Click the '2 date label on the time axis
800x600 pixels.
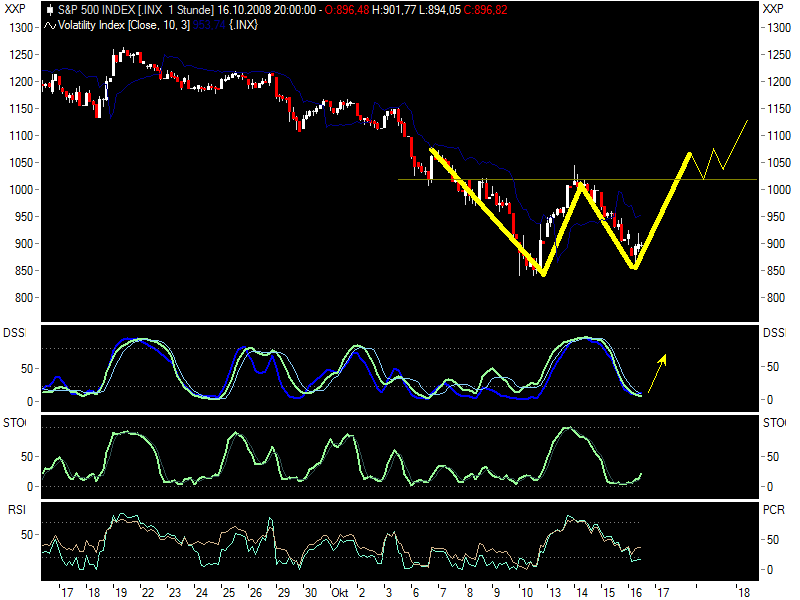pyautogui.click(x=361, y=593)
